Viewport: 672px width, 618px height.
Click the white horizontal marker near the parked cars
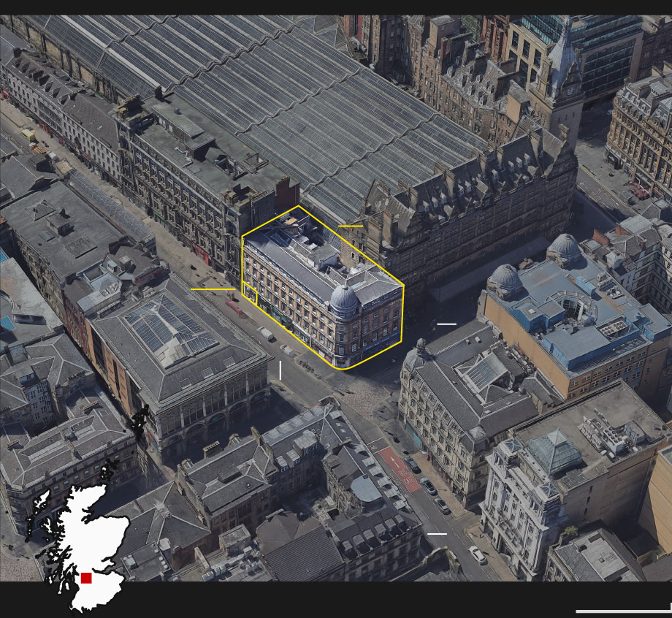tap(437, 535)
